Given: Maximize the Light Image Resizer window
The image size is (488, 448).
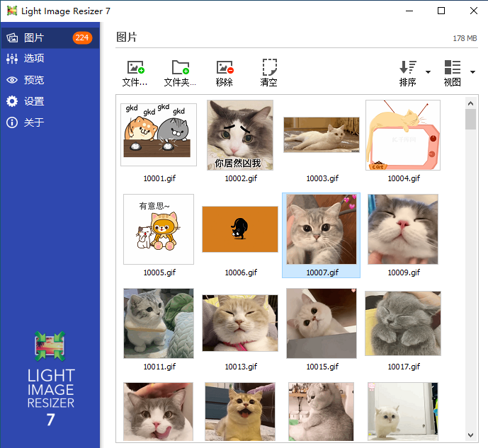Looking at the screenshot, I should 441,11.
